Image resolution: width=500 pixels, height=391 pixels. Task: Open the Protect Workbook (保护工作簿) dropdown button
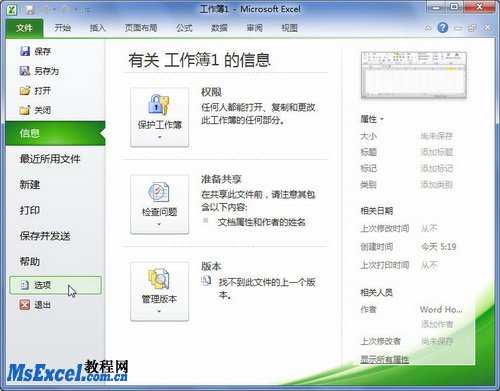160,117
